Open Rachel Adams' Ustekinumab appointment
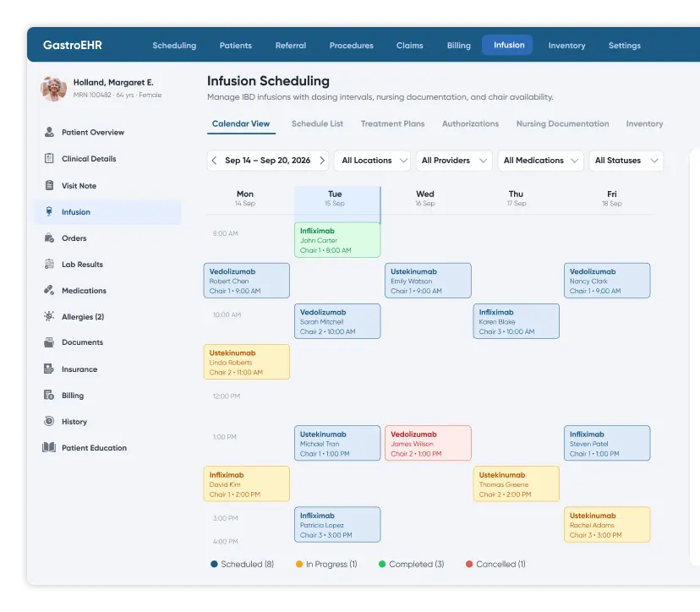 [x=607, y=525]
